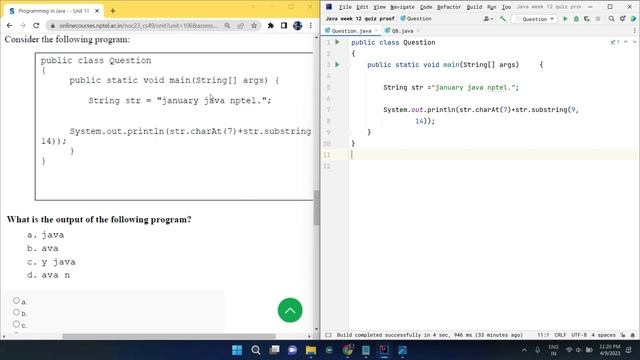The width and height of the screenshot is (640, 360).
Task: Switch to the Q8.java editor tab
Action: pyautogui.click(x=402, y=31)
